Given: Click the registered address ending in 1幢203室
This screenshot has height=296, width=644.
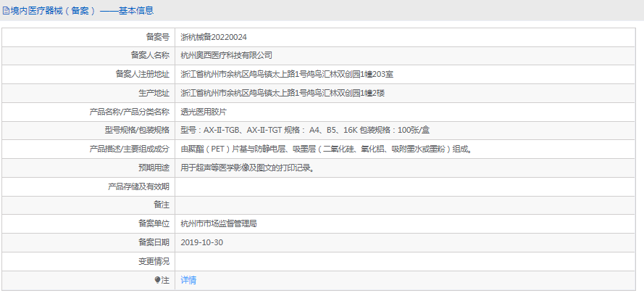Looking at the screenshot, I should click(x=287, y=75).
